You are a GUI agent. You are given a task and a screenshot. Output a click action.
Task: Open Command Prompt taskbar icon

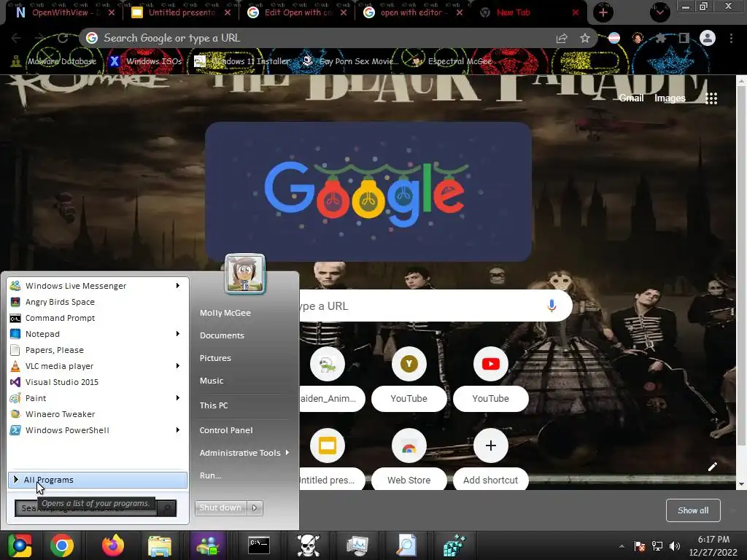(x=259, y=545)
